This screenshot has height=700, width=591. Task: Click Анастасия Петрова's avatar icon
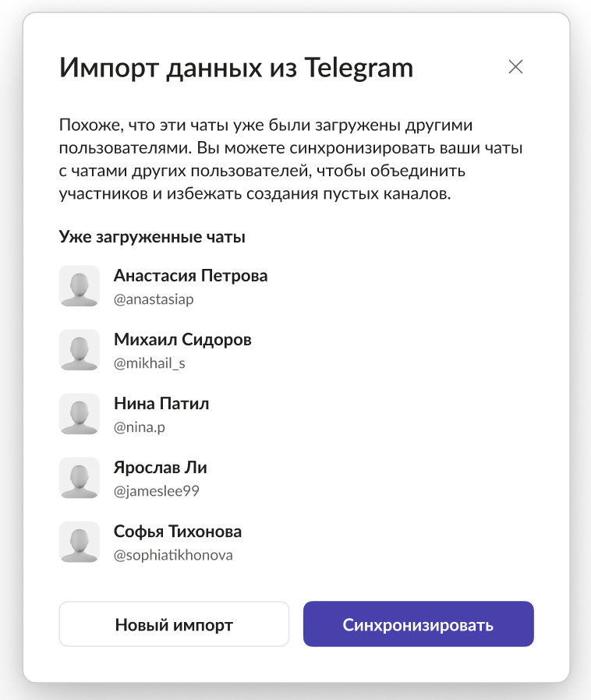(x=80, y=286)
